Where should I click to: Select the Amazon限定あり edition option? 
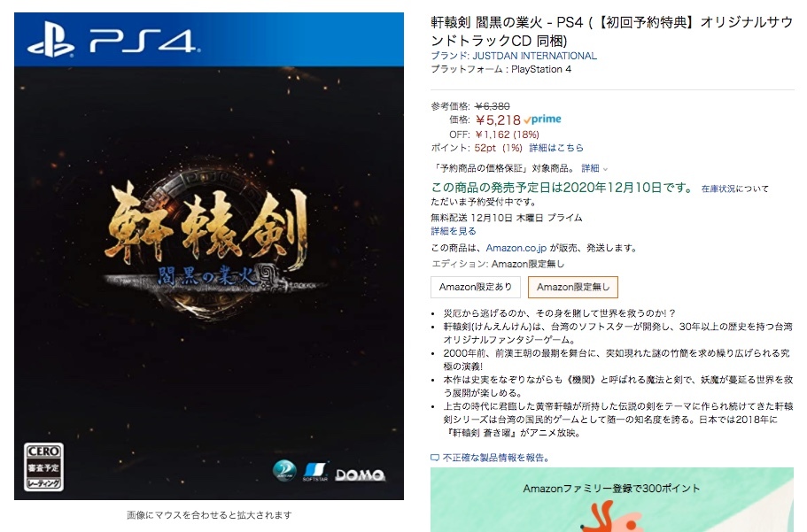(476, 287)
